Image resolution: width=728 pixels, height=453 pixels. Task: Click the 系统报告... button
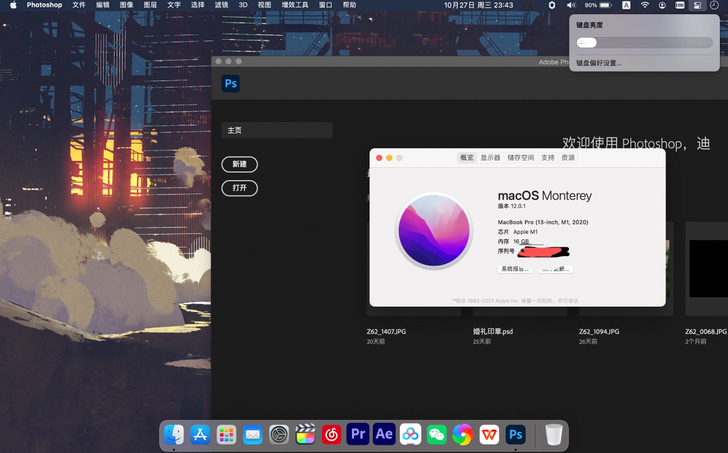(x=515, y=269)
